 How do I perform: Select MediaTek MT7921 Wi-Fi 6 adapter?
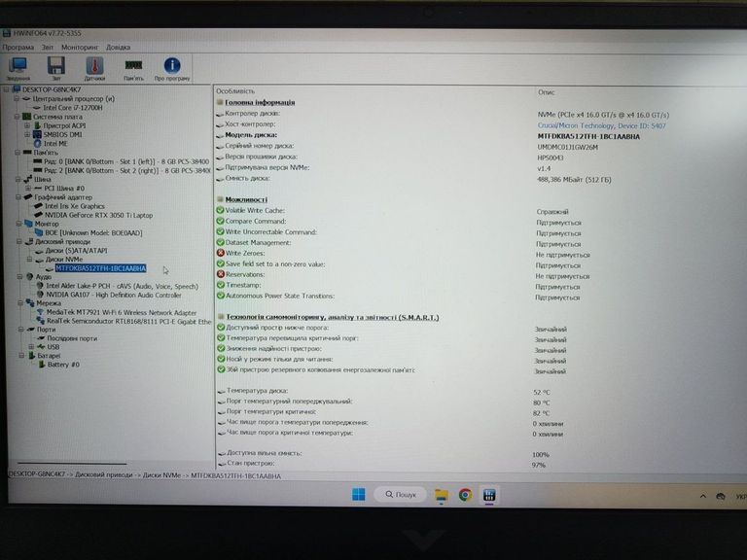pos(122,313)
